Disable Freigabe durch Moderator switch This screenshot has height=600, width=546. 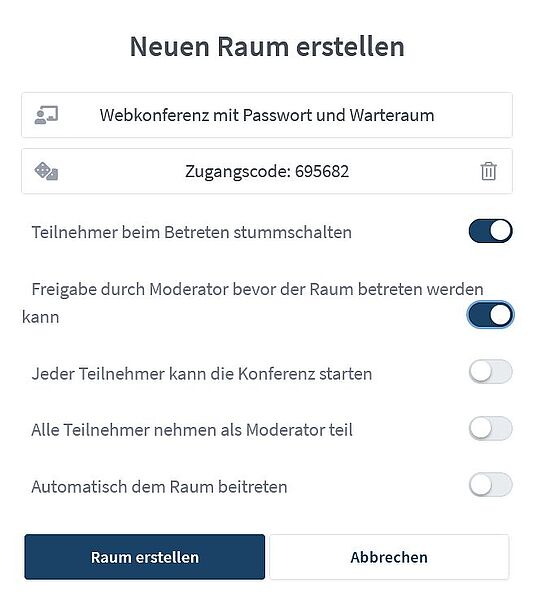[491, 315]
